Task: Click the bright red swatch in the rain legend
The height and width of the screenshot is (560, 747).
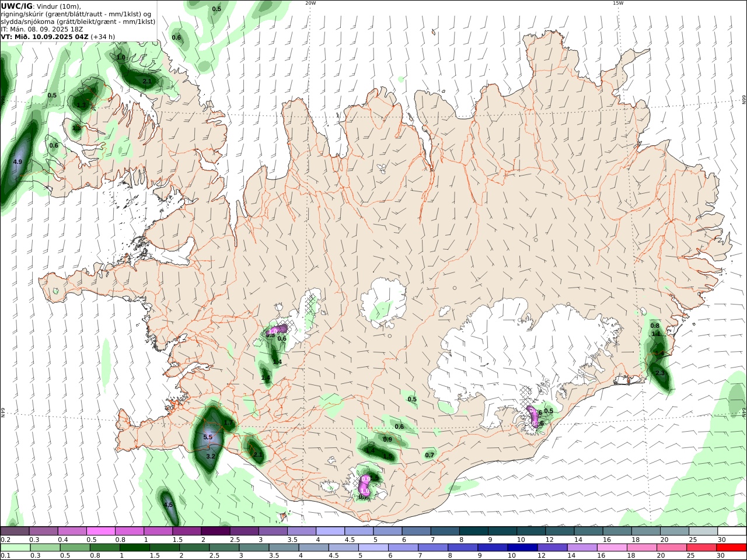Action: 732,548
